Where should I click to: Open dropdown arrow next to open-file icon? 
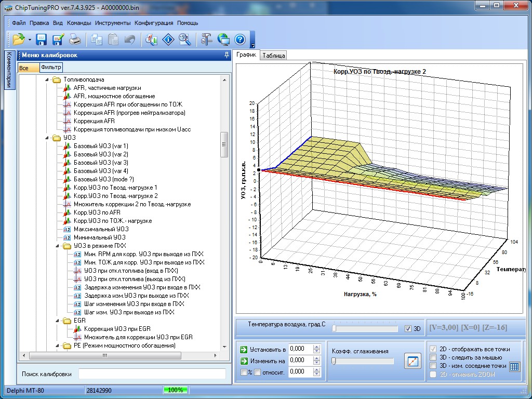click(30, 40)
